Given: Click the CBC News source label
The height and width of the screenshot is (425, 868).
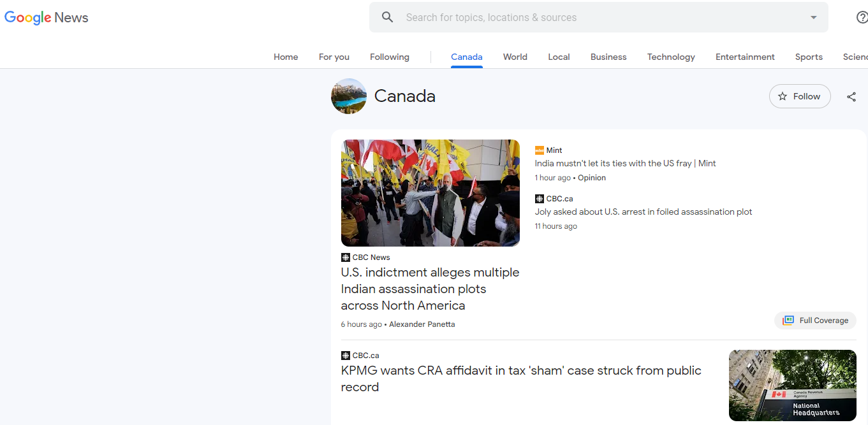Looking at the screenshot, I should click(371, 257).
